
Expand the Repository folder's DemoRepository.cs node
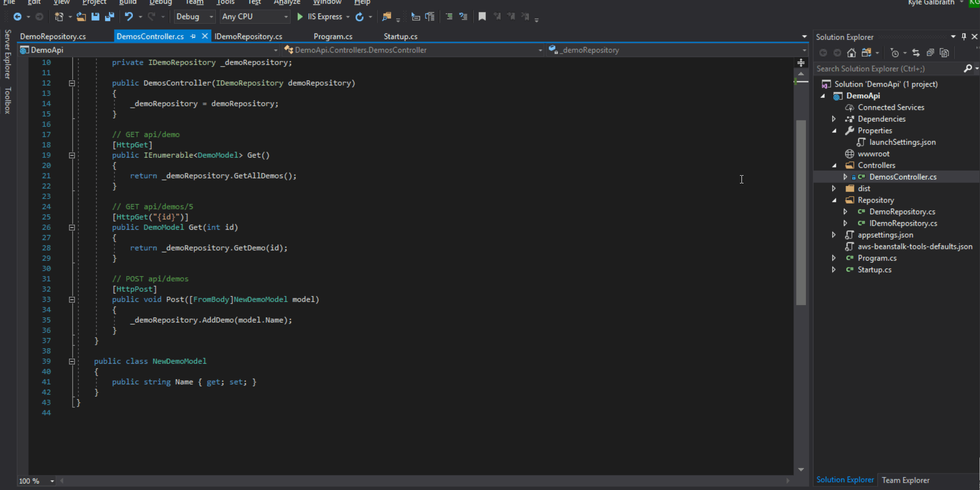[845, 211]
